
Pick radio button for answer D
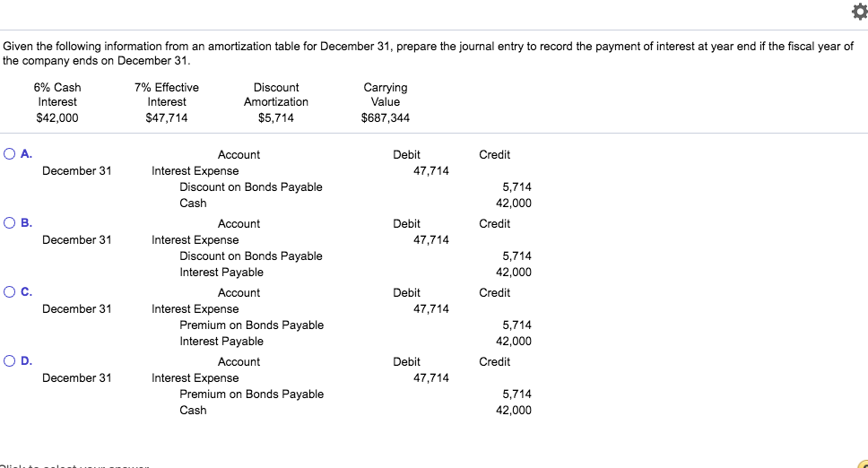coord(9,360)
